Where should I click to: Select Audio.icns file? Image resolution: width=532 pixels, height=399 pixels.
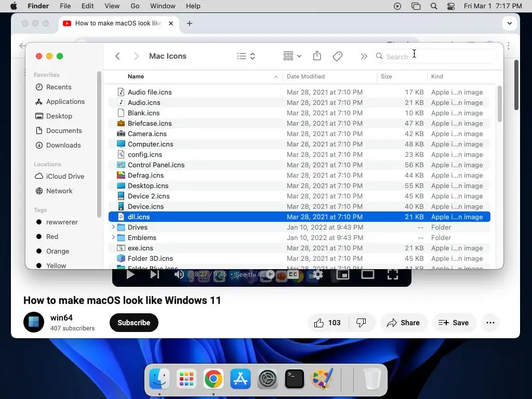pos(299,102)
